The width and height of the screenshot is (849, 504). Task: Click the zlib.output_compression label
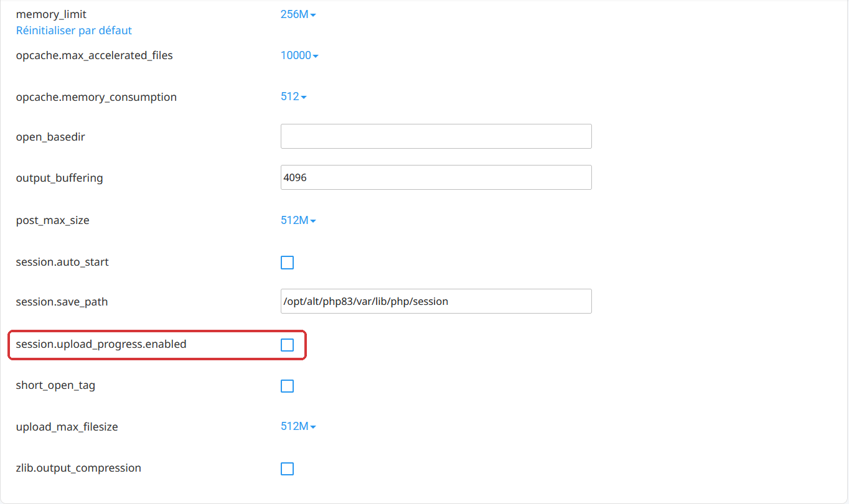click(79, 468)
